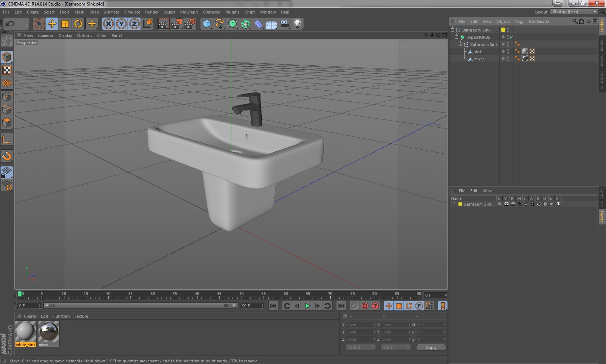Go to start of animation
This screenshot has height=364, width=606.
point(273,306)
